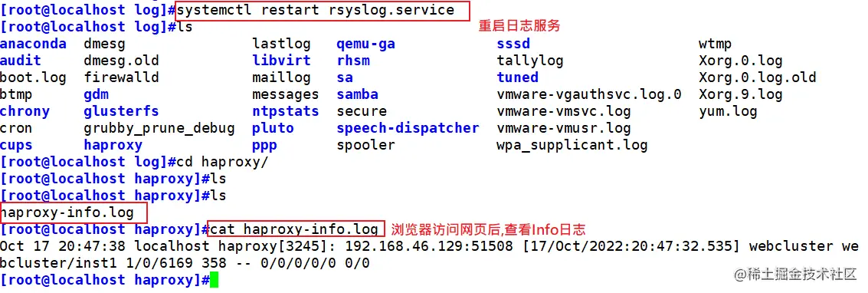Click the 'chrony' directory name

(25, 111)
